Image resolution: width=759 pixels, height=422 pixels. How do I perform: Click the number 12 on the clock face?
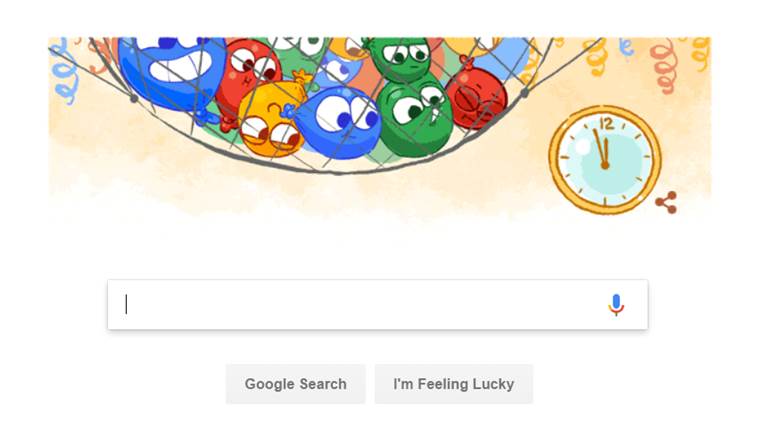coord(606,123)
